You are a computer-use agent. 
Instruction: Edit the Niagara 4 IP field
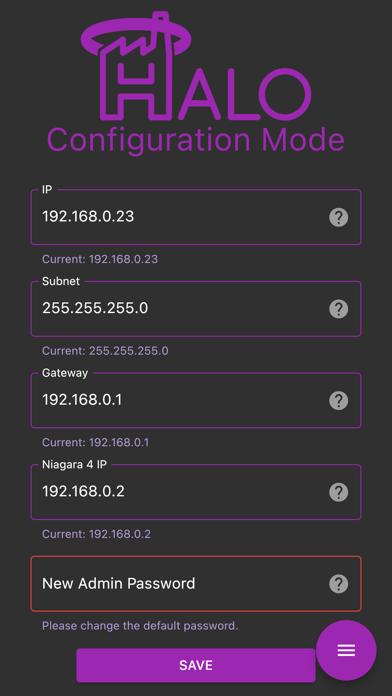(196, 492)
